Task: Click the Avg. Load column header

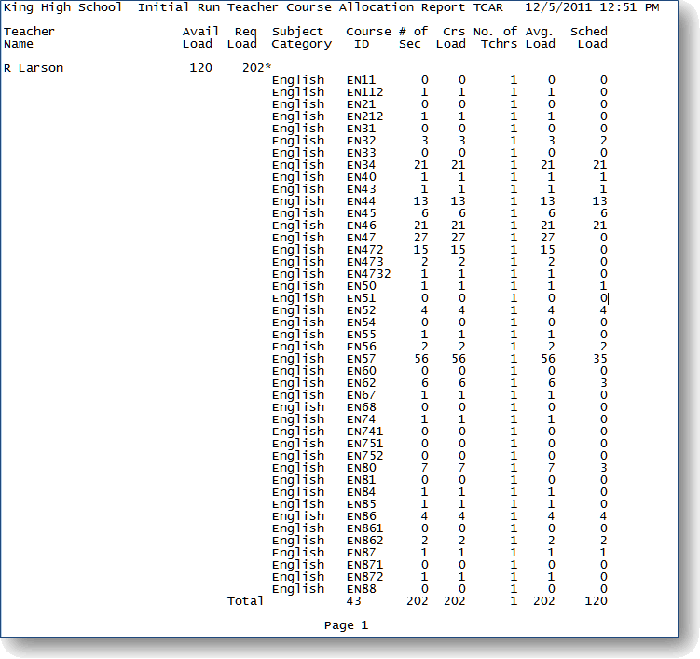Action: [540, 38]
